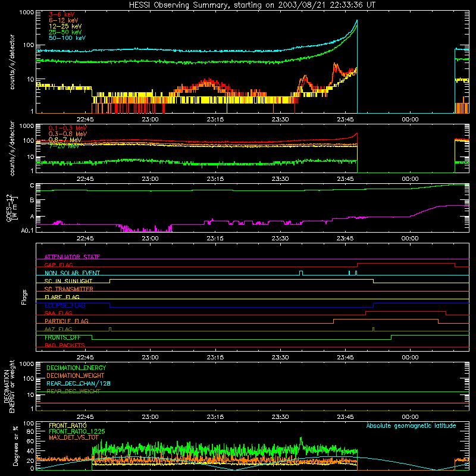Screen dimensions: 476x476
Task: Click the counts/s/detector title of keV plot
Action: pyautogui.click(x=12, y=62)
